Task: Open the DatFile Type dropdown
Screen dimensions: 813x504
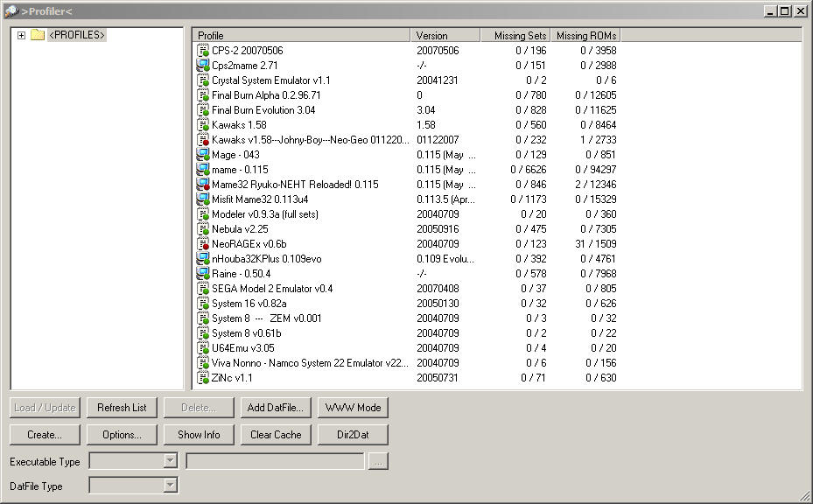Action: (x=170, y=485)
